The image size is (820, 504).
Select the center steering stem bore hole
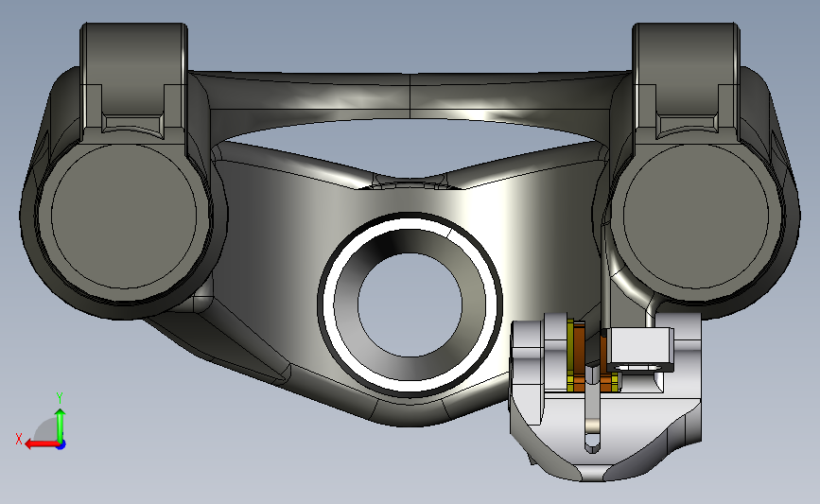pyautogui.click(x=410, y=304)
